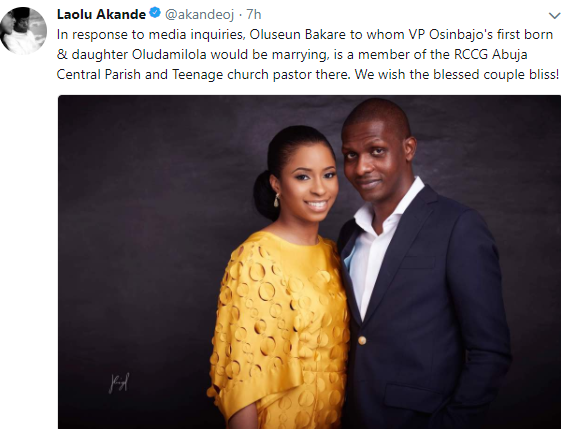The image size is (561, 429).
Task: Click 'In response to media inquiries' text
Action: point(151,35)
